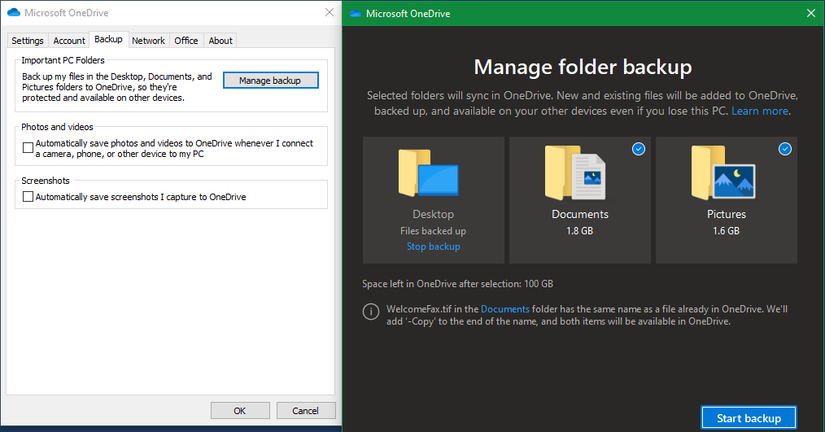Click the Desktop folder icon

[428, 173]
